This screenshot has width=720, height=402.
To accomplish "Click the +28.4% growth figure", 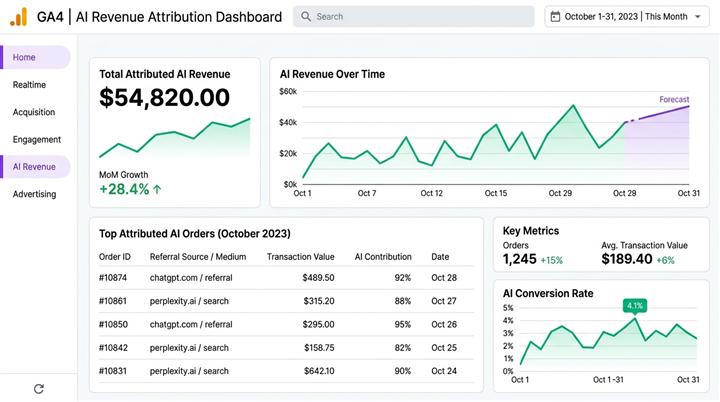I will pyautogui.click(x=124, y=189).
